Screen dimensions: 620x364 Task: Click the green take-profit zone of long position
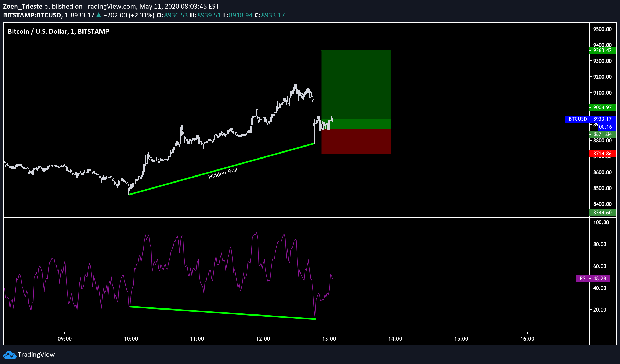[356, 89]
